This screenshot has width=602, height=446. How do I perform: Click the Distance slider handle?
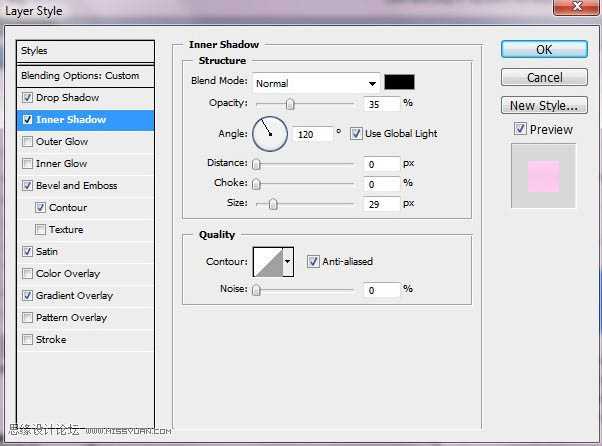[256, 164]
